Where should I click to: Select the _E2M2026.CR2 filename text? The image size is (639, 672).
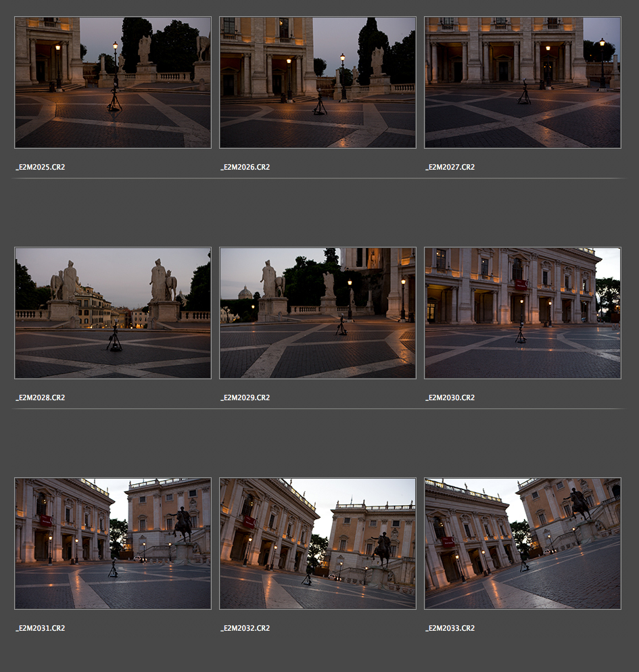245,167
